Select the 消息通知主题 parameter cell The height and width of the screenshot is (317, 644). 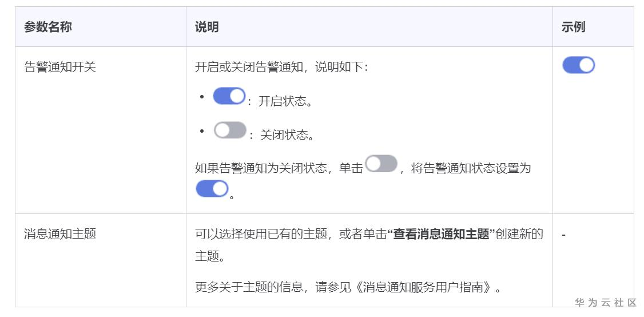click(60, 234)
